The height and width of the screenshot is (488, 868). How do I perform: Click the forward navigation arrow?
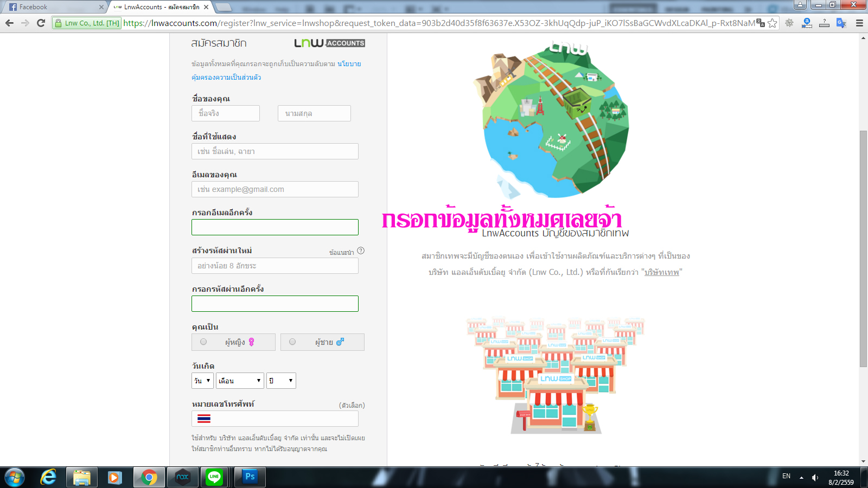coord(25,23)
